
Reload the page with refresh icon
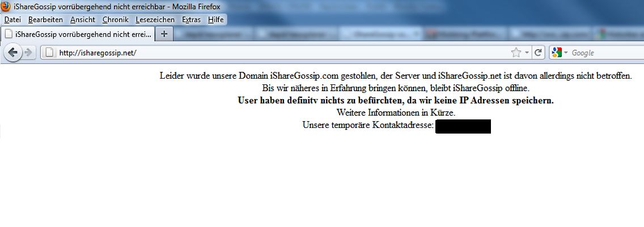click(x=538, y=53)
